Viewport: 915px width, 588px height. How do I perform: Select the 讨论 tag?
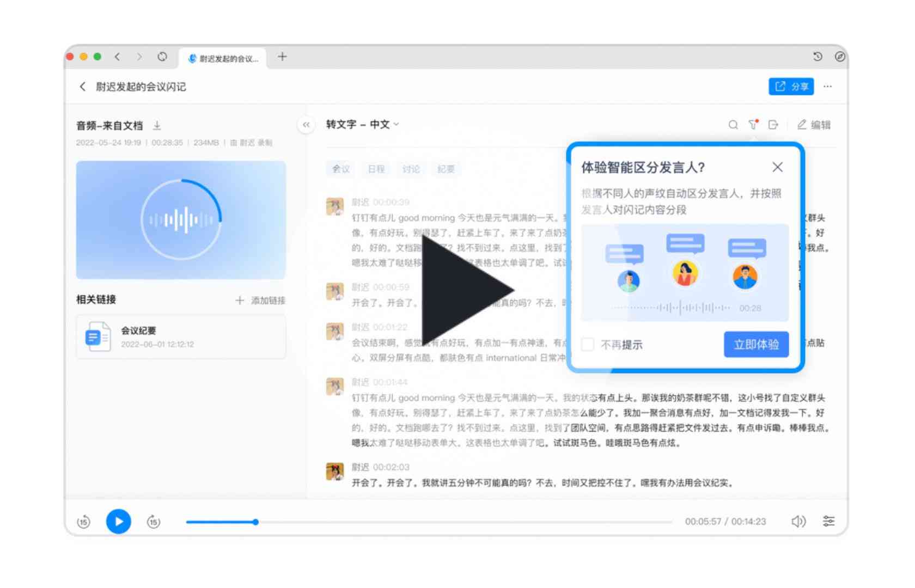(411, 169)
